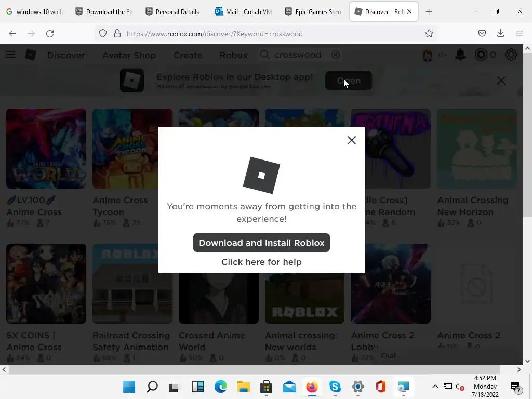Open Animal crossing: New worlds title
Viewport: 532px width, 399px height.
[x=301, y=341]
